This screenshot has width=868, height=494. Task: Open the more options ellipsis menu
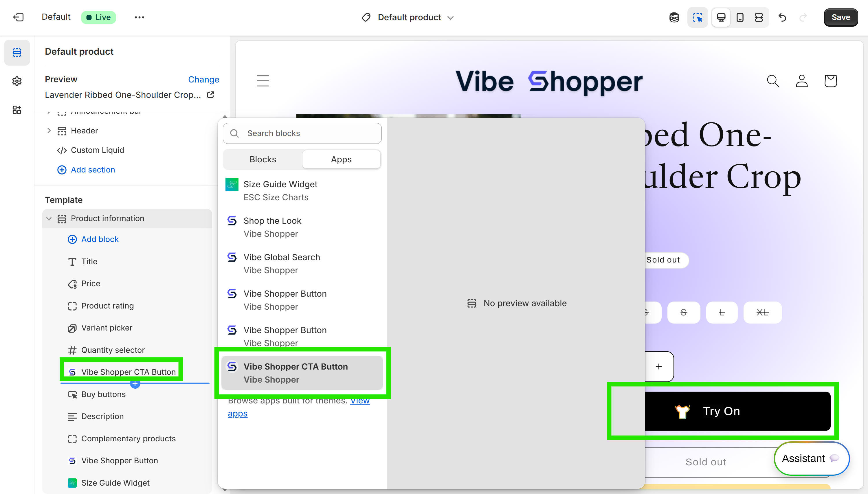click(139, 17)
